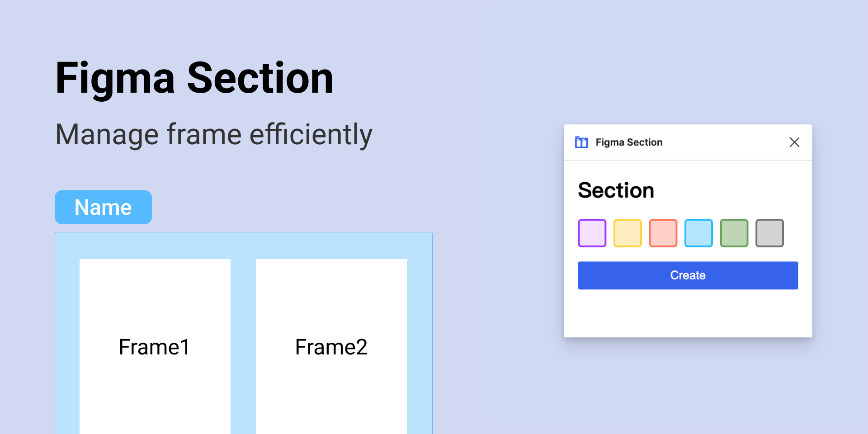
Task: Select the purple section color swatch
Action: [x=592, y=233]
